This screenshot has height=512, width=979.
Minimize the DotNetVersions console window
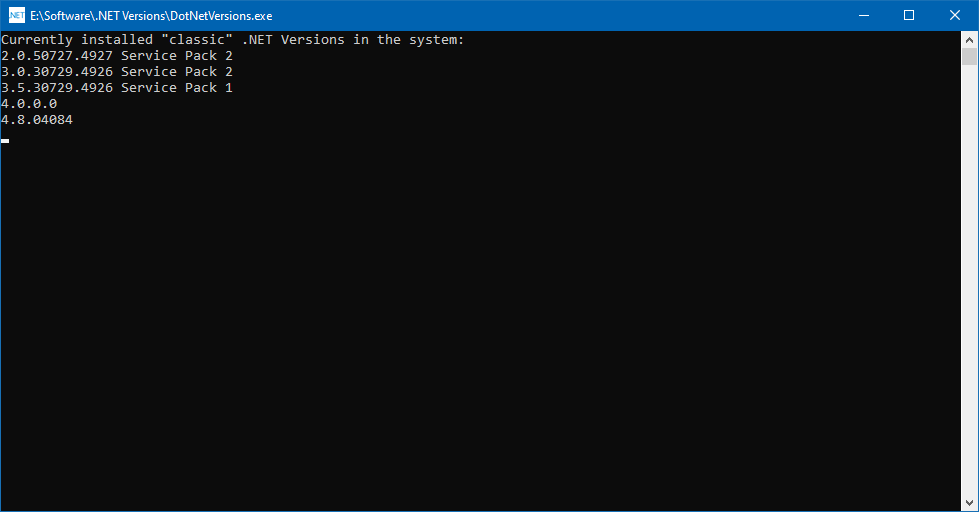click(x=864, y=16)
